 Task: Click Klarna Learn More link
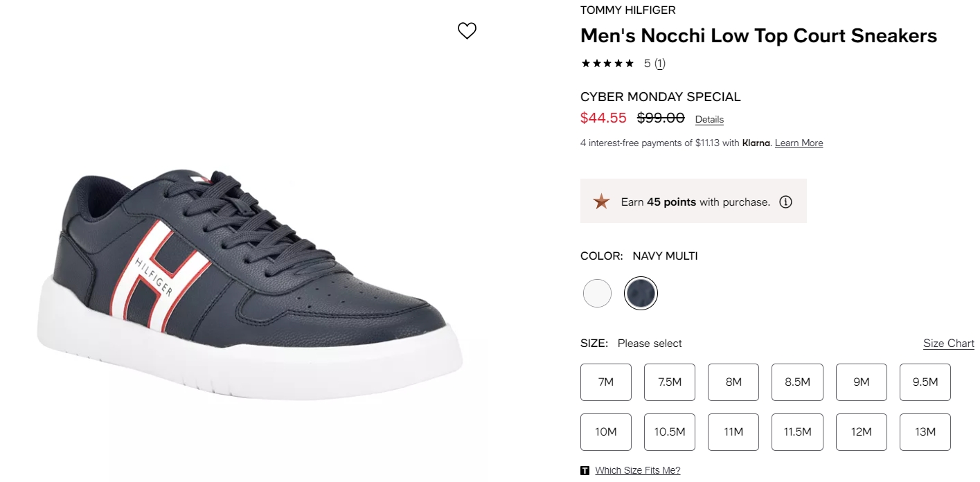click(799, 143)
